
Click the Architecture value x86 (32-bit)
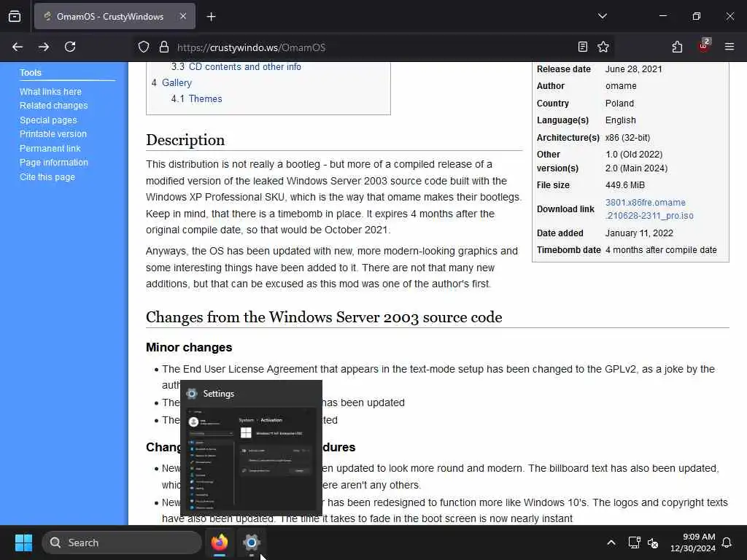(x=627, y=138)
